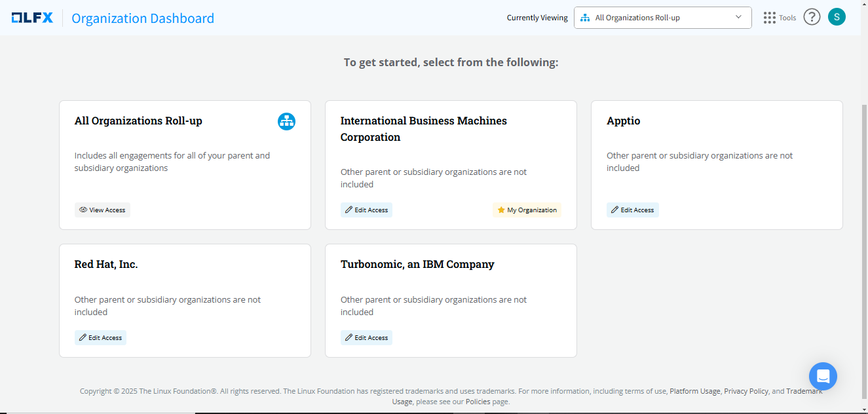Open the Platform Usage link
This screenshot has height=414, width=868.
point(694,391)
